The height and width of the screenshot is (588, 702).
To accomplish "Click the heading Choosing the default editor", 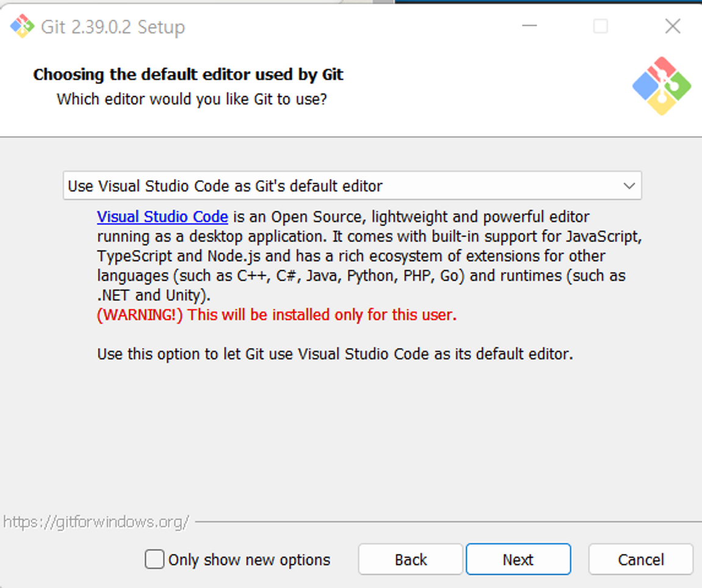I will (188, 74).
